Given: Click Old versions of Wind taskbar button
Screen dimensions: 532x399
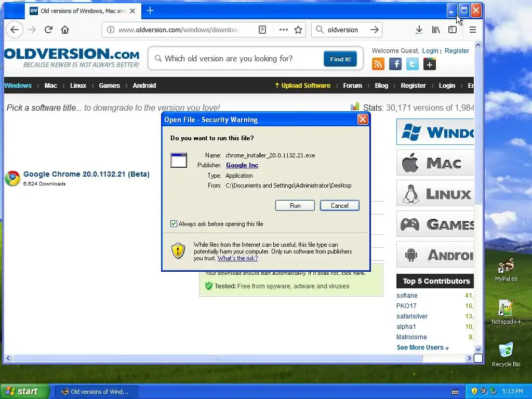Looking at the screenshot, I should coord(96,392).
